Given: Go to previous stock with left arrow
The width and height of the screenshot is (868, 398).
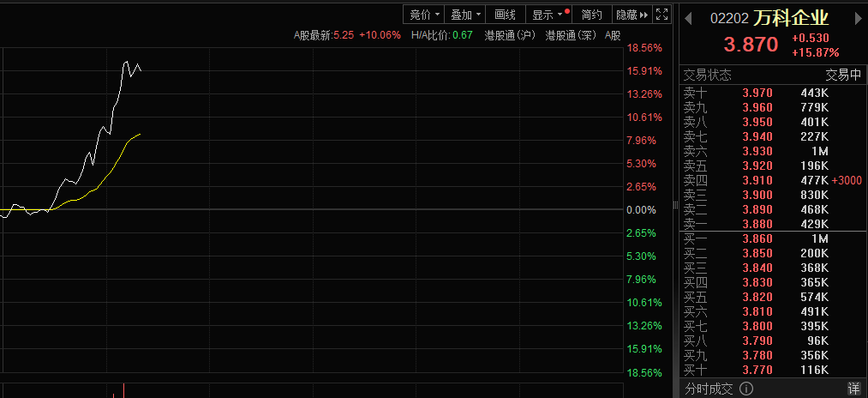Looking at the screenshot, I should click(x=688, y=18).
